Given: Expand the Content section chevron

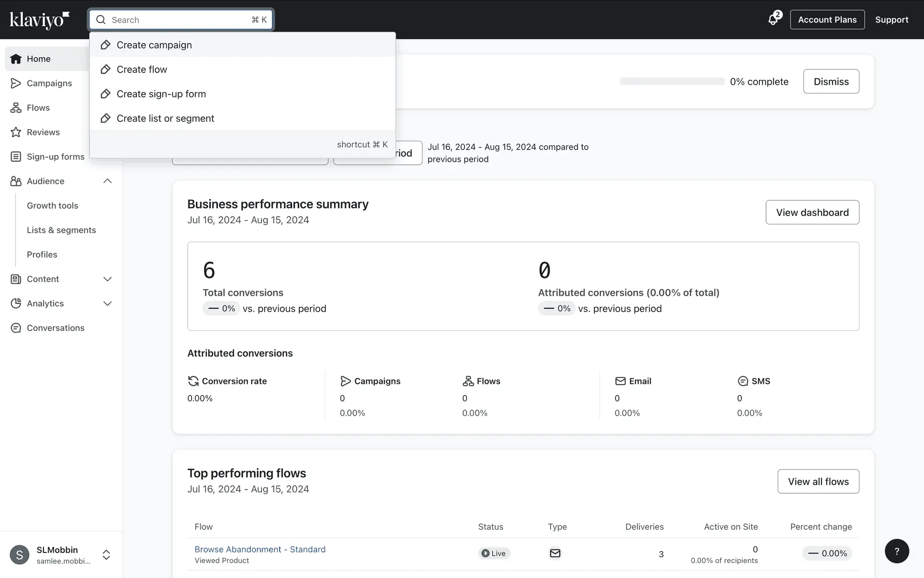Looking at the screenshot, I should point(107,279).
